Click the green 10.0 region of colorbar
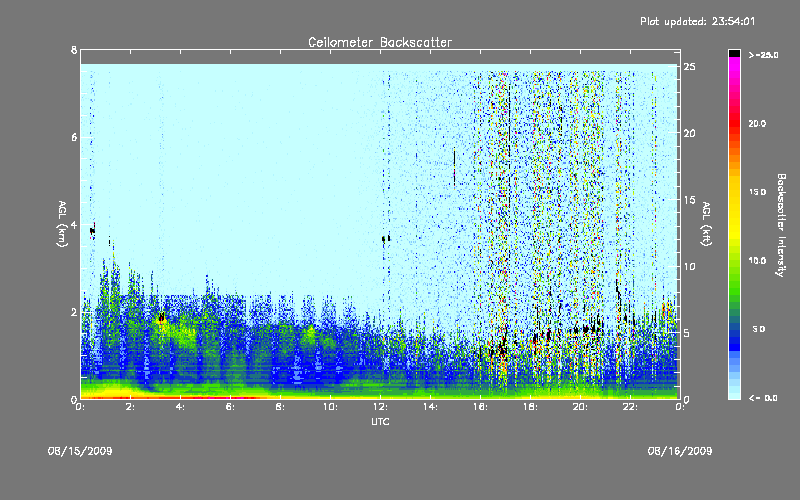800x500 pixels. pos(734,261)
